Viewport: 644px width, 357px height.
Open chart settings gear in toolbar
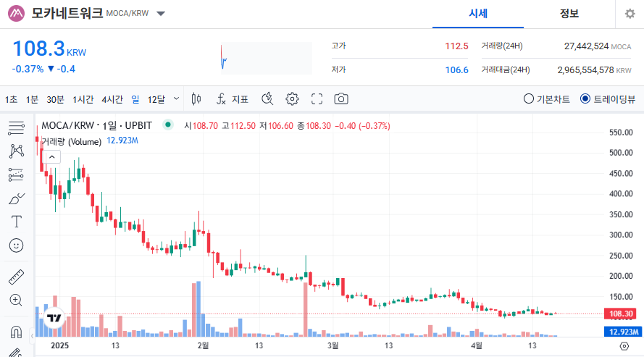(x=292, y=99)
